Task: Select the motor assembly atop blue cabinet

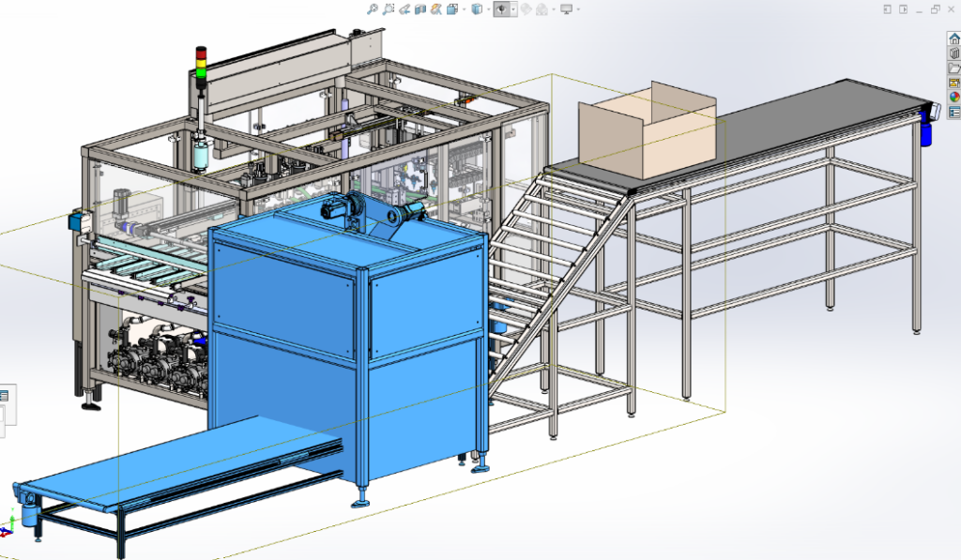Action: tap(374, 213)
